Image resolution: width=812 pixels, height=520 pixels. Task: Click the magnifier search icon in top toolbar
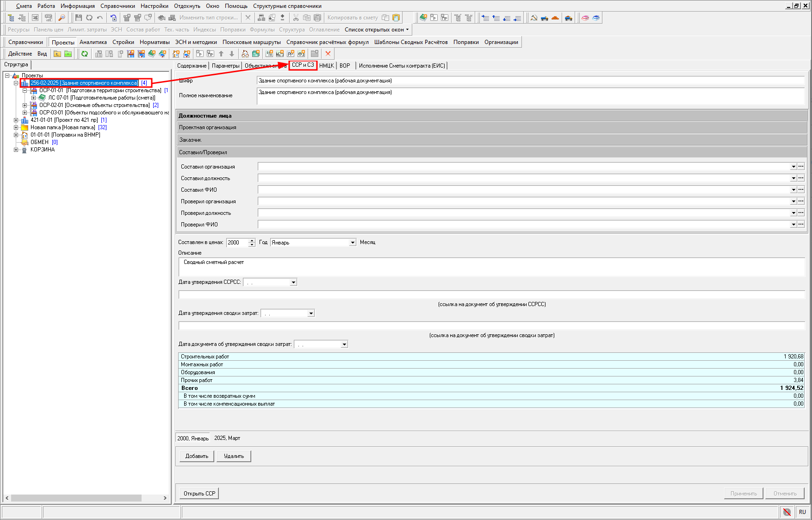pos(62,18)
